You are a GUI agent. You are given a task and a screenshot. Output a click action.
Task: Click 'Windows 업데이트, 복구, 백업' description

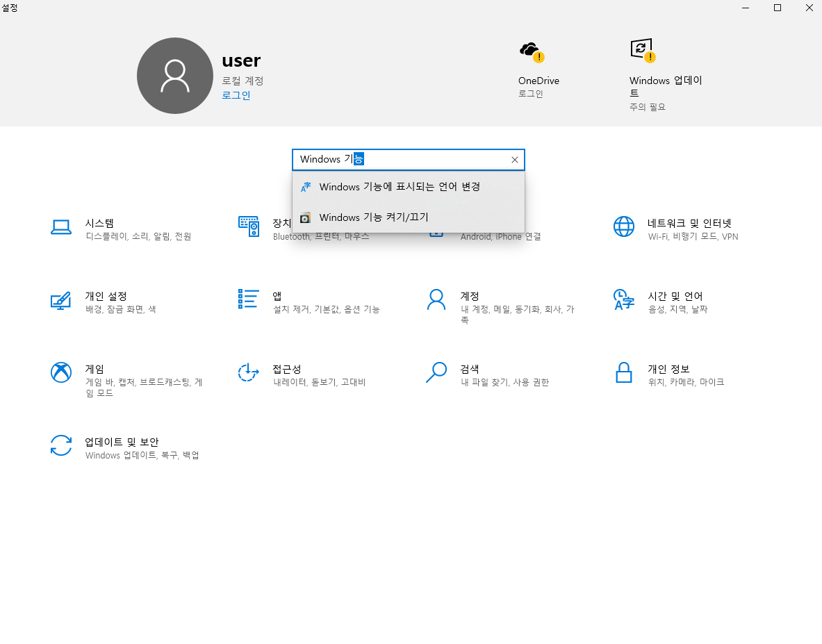tap(142, 455)
